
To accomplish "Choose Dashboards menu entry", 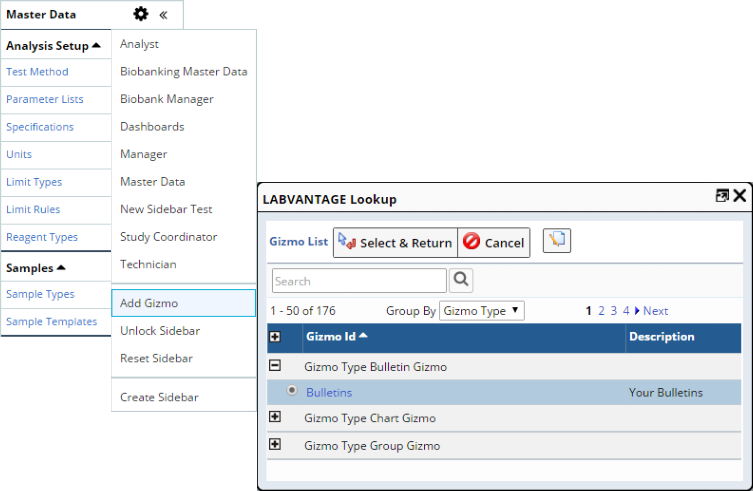I will pos(152,126).
